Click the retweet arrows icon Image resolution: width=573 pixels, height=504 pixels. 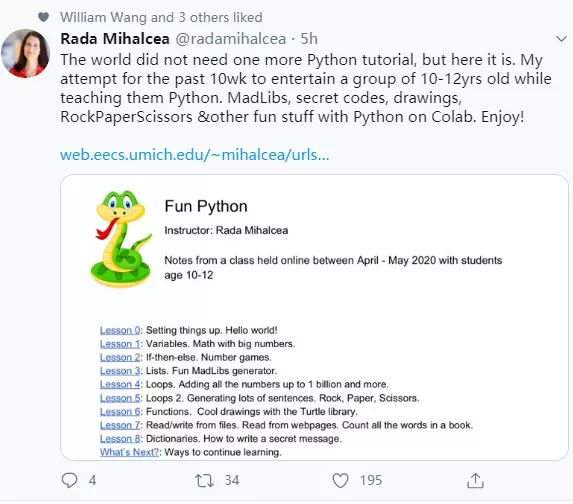[204, 481]
